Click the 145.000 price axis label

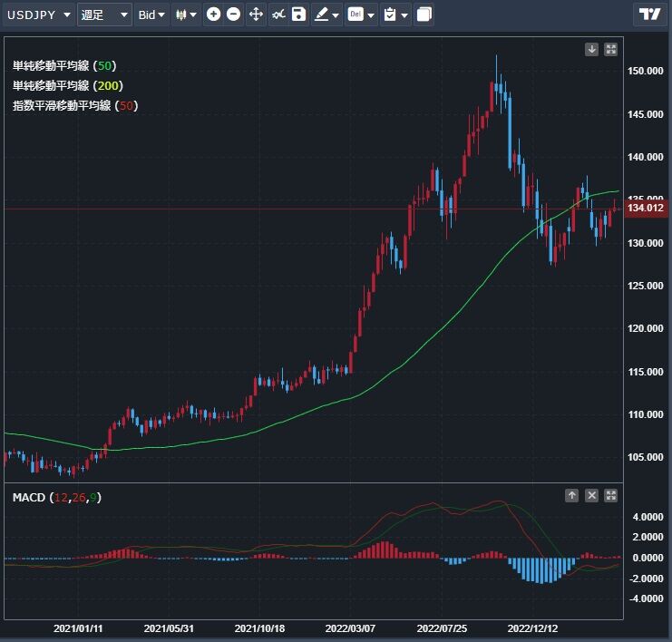[x=645, y=114]
